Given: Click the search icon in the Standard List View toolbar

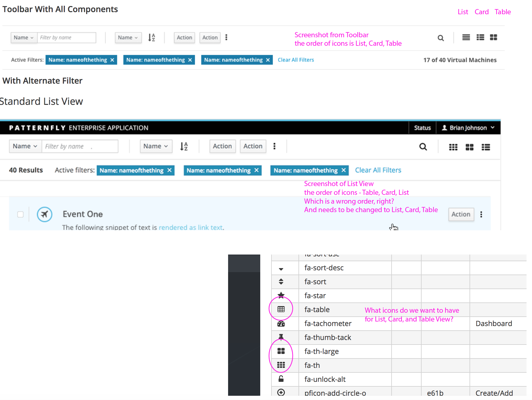Looking at the screenshot, I should coord(423,147).
